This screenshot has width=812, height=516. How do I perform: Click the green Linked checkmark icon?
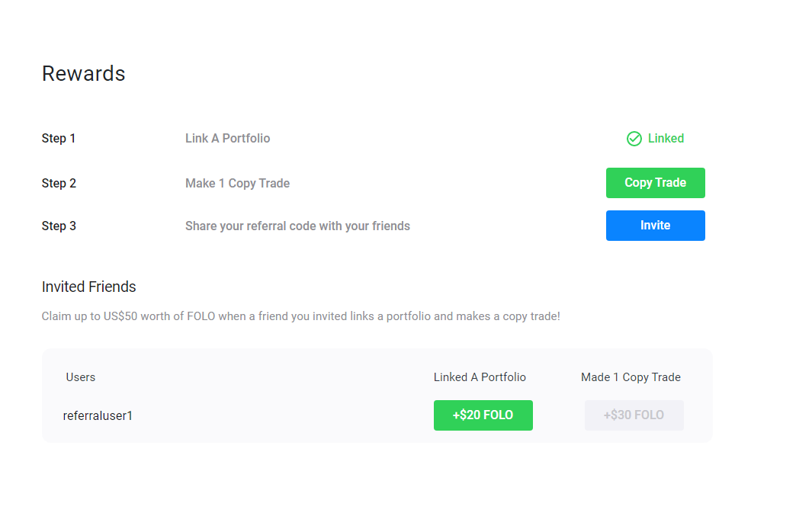[x=634, y=139]
